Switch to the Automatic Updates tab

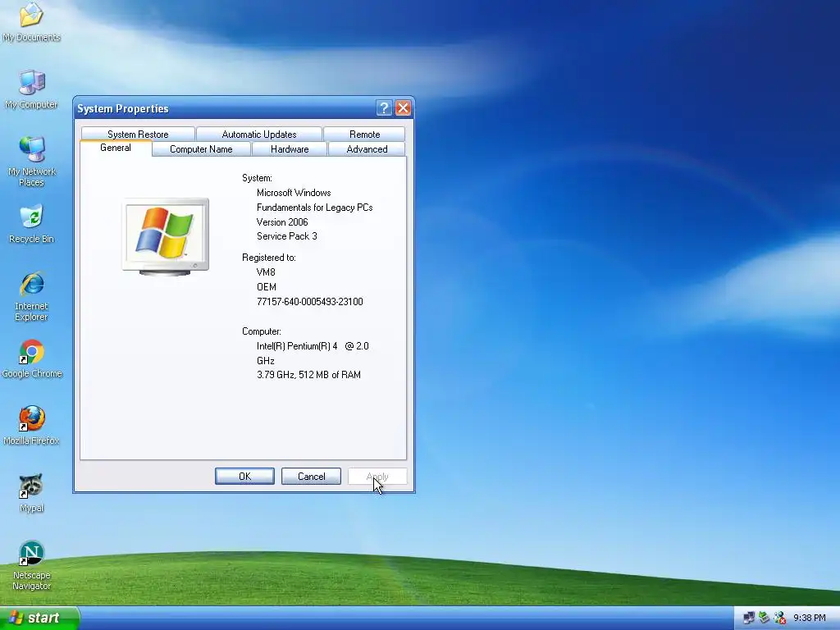(258, 134)
